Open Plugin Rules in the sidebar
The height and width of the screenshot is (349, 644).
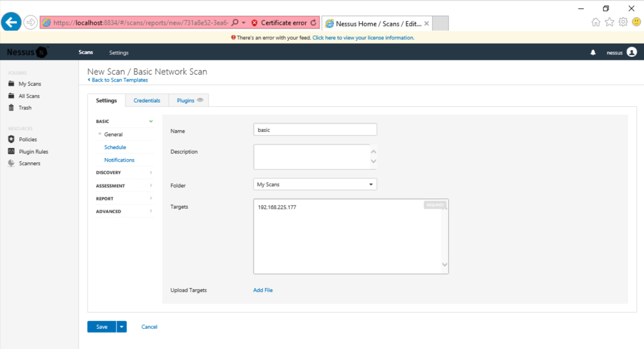(33, 151)
